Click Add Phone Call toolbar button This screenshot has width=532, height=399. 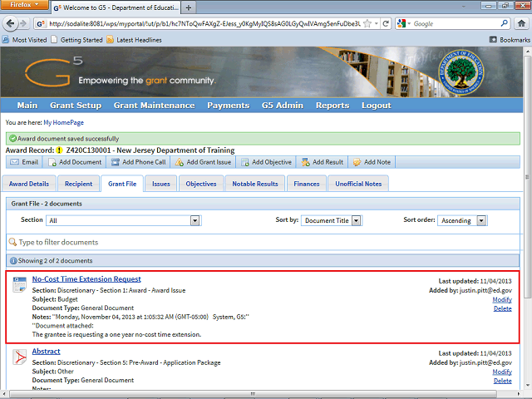pos(139,162)
